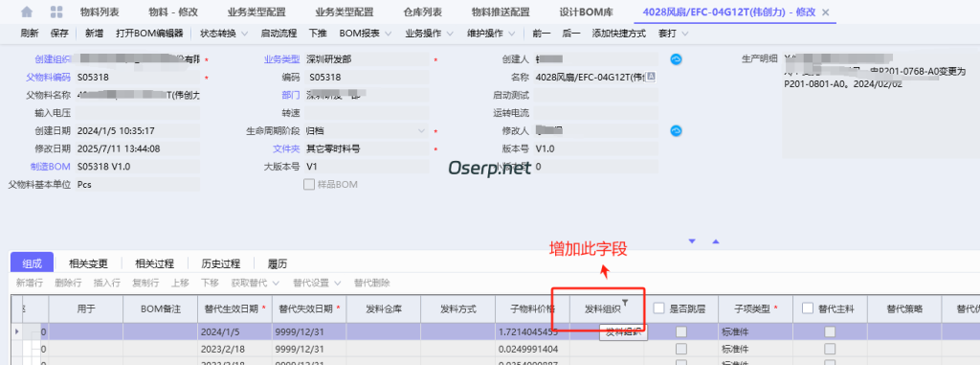Click the 转速 input field

pyautogui.click(x=367, y=113)
